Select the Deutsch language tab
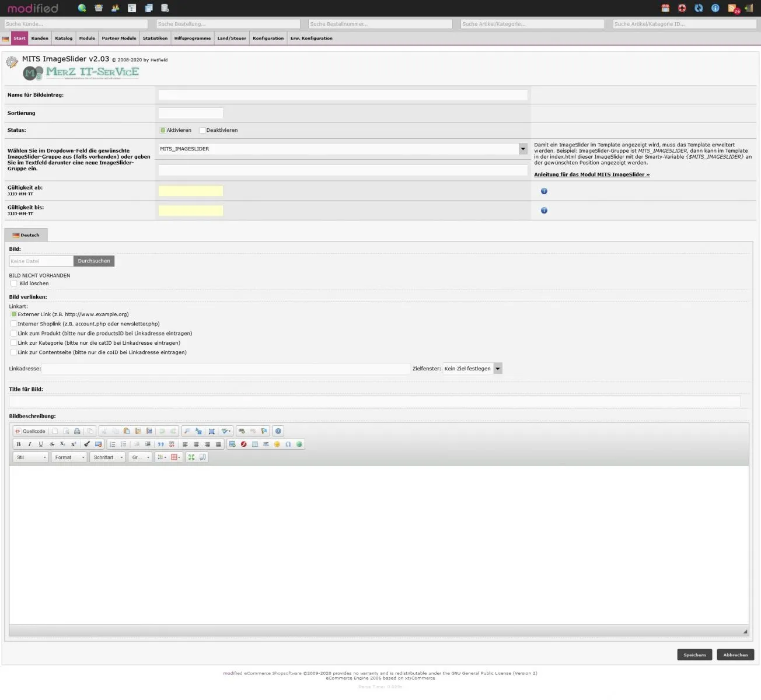The height and width of the screenshot is (700, 761). pyautogui.click(x=26, y=235)
